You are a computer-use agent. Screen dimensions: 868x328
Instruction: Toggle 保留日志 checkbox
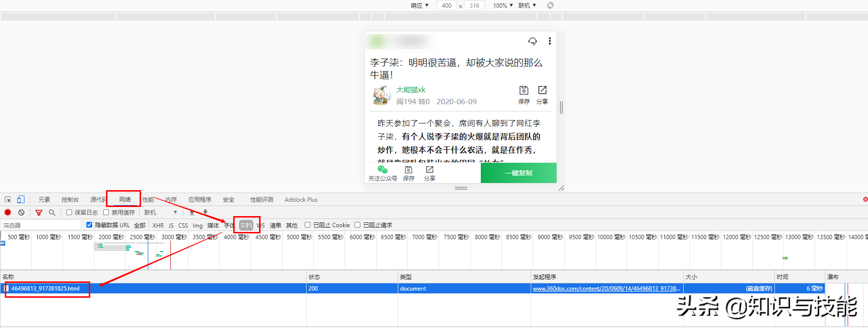pyautogui.click(x=69, y=212)
